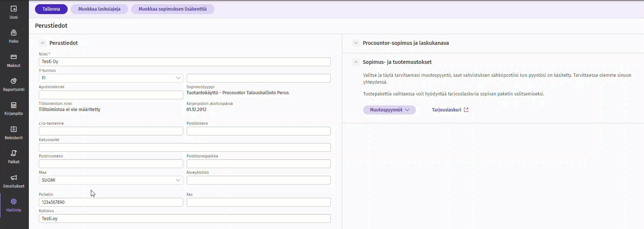
Task: Click into the Katuosoite input field
Action: click(184, 148)
